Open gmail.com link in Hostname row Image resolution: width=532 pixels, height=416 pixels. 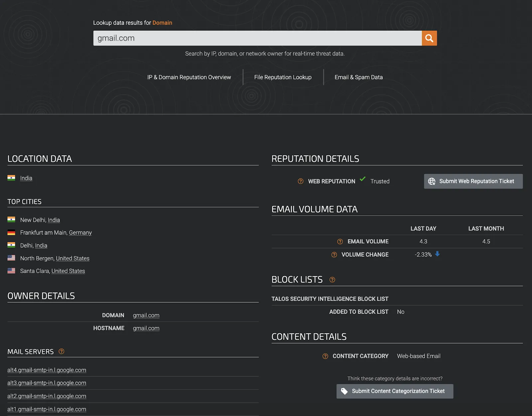146,328
